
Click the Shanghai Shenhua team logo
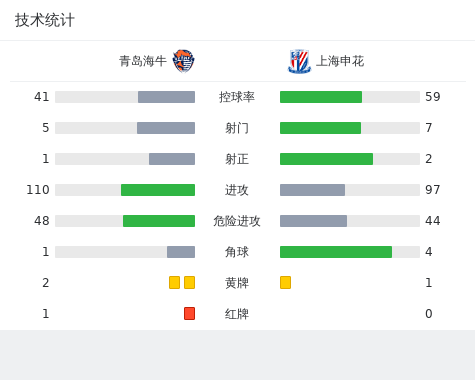(x=299, y=61)
